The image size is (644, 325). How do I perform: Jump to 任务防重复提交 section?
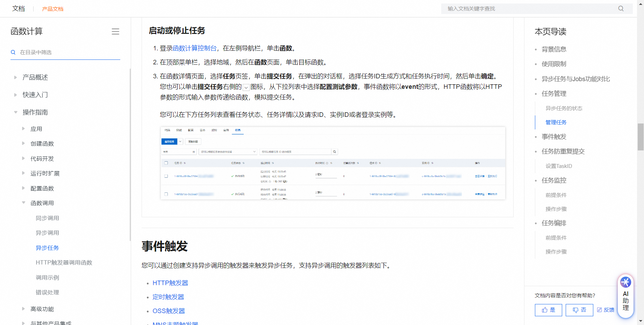click(x=563, y=151)
